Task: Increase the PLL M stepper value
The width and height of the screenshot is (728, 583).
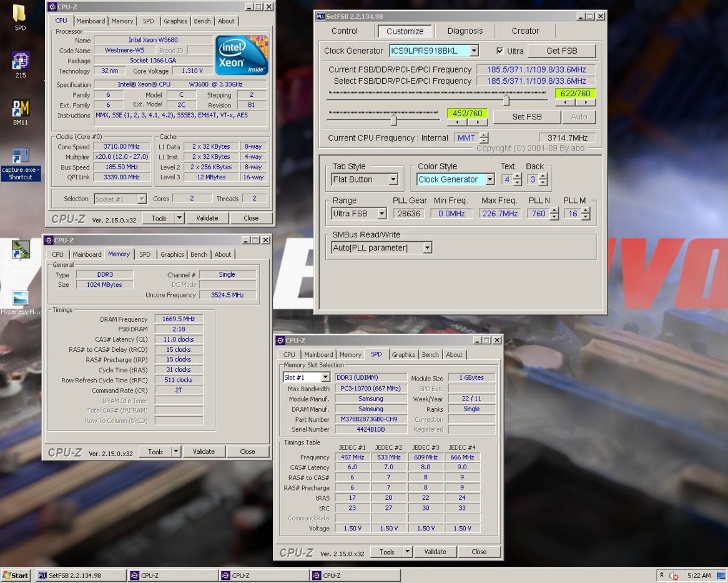Action: point(586,211)
